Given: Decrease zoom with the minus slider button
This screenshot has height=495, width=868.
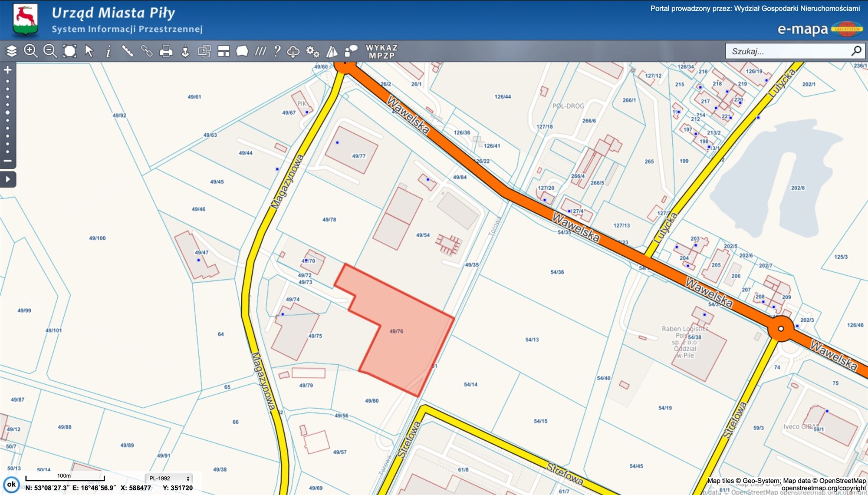Looking at the screenshot, I should (x=7, y=161).
